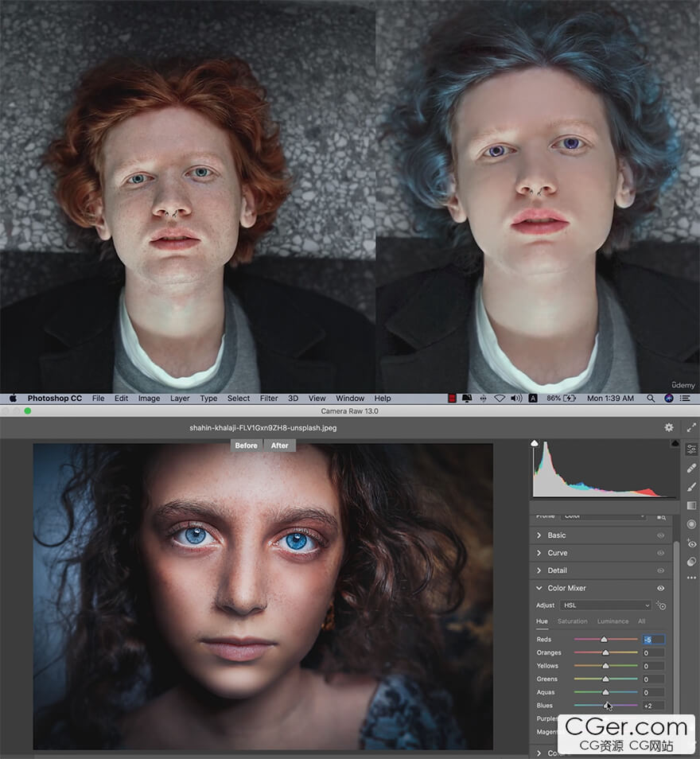Open the Layer menu
The height and width of the screenshot is (759, 700).
click(x=180, y=399)
